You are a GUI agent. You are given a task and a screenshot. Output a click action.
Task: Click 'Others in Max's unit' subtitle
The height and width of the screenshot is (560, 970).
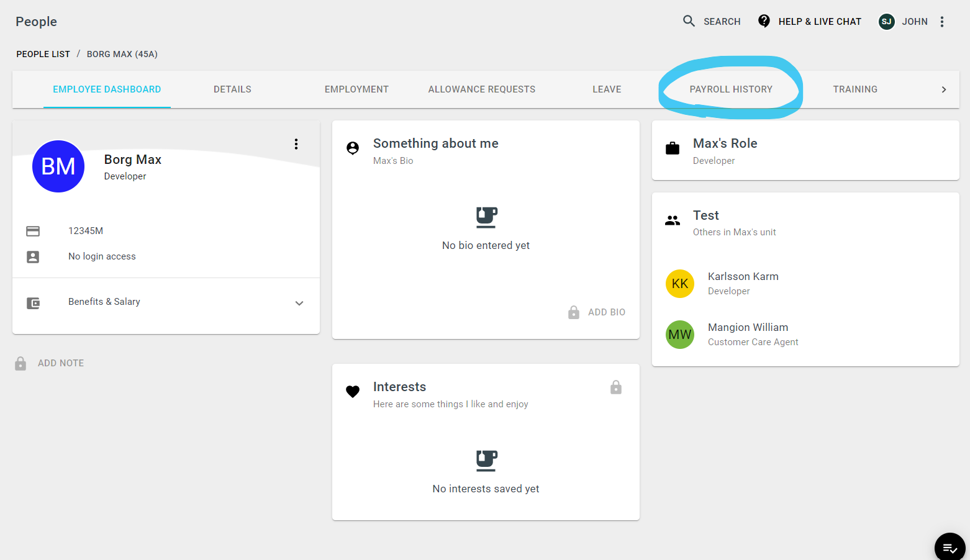click(734, 232)
